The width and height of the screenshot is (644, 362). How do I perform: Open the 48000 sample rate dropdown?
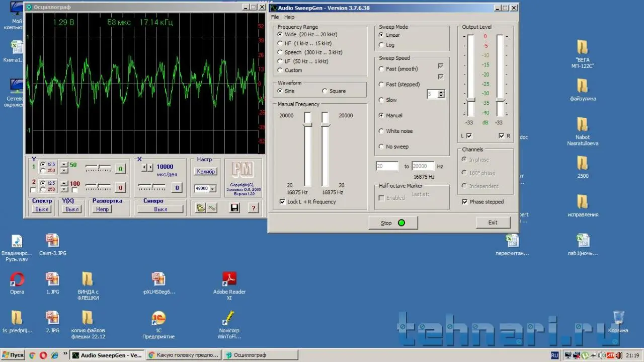[x=212, y=189]
